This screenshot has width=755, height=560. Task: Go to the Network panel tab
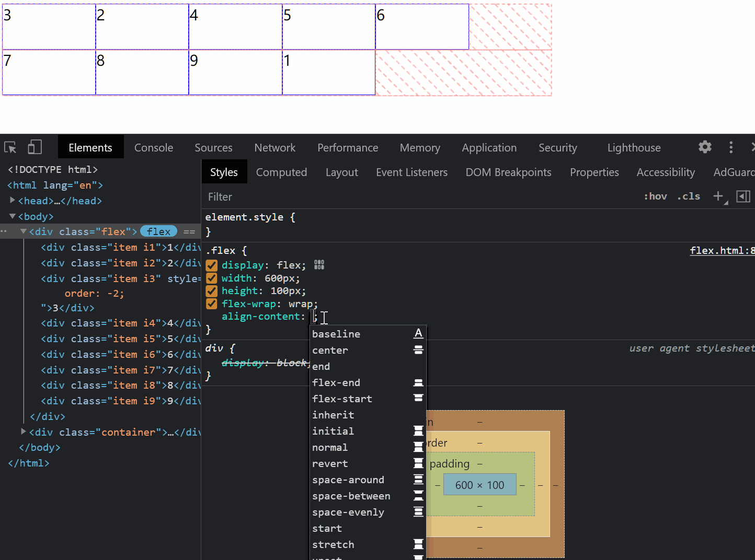(x=275, y=148)
